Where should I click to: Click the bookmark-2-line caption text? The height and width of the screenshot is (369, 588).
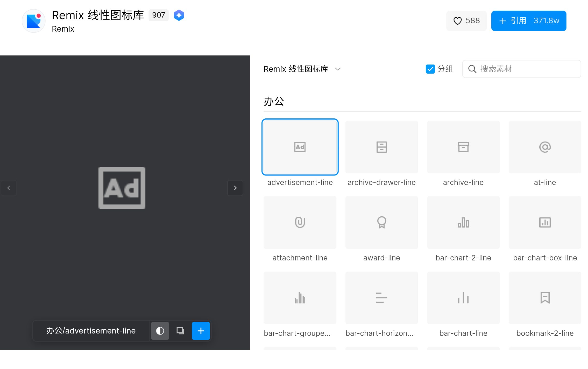(x=545, y=333)
